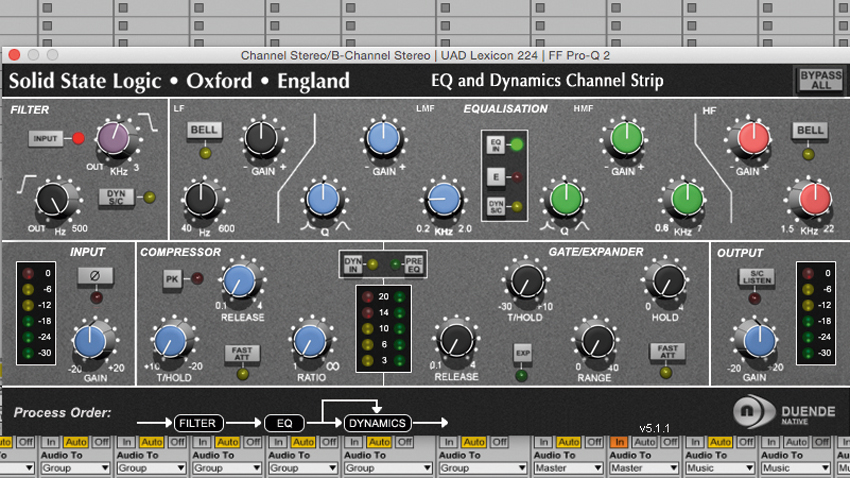850x478 pixels.
Task: Enable the HF BELL switch
Action: pos(810,131)
